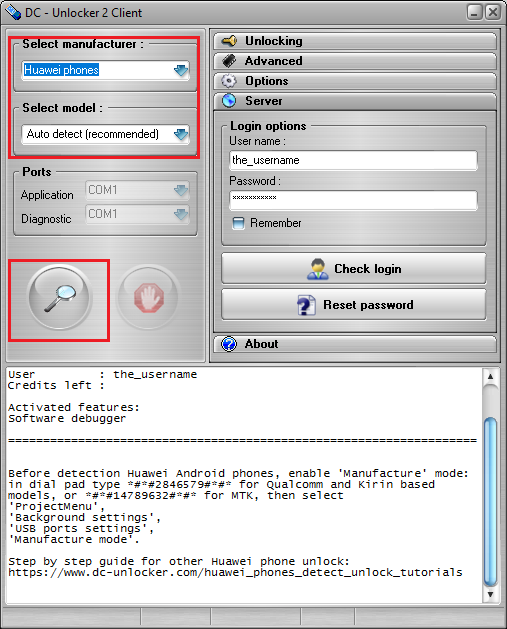Click the document question icon on Reset password
The image size is (507, 629).
[306, 305]
